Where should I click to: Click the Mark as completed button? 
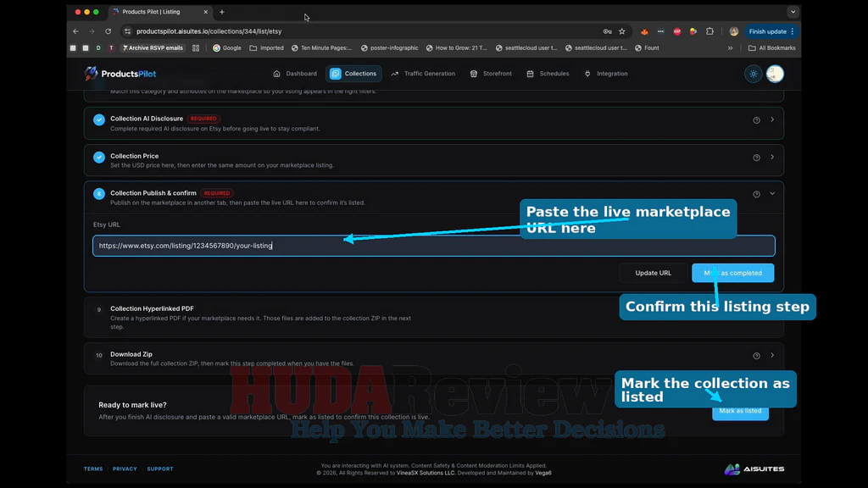733,273
